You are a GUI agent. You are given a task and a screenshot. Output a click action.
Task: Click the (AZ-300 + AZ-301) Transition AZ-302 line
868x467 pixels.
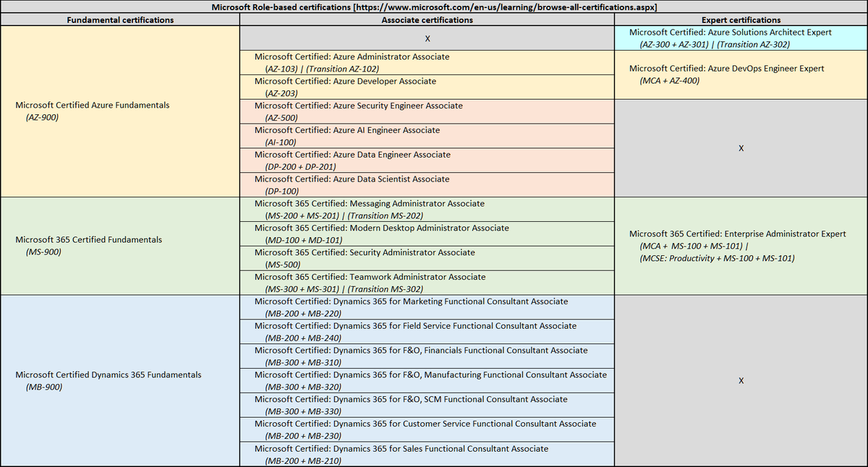[715, 44]
